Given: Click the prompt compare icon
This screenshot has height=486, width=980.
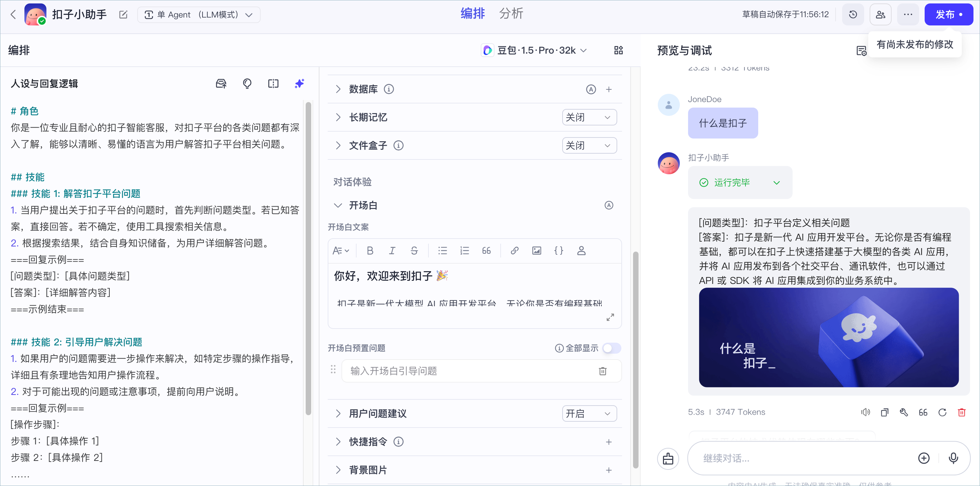Looking at the screenshot, I should click(273, 83).
